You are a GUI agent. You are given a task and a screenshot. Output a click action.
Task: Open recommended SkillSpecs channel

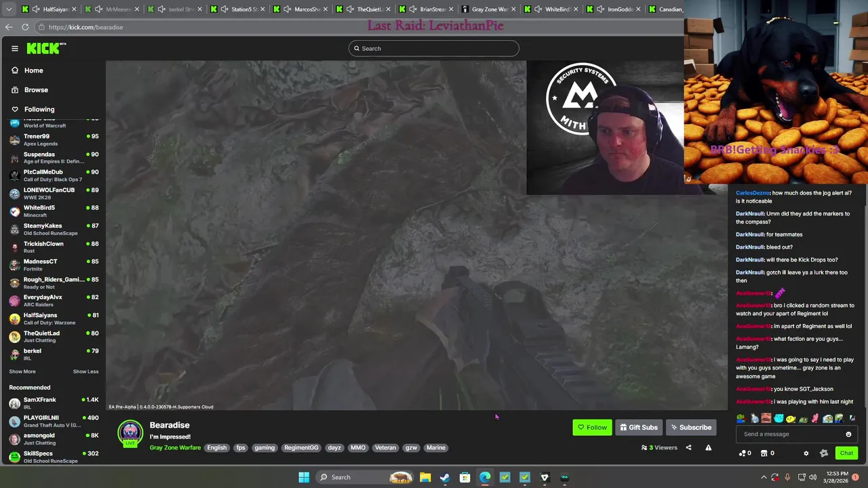tap(54, 457)
